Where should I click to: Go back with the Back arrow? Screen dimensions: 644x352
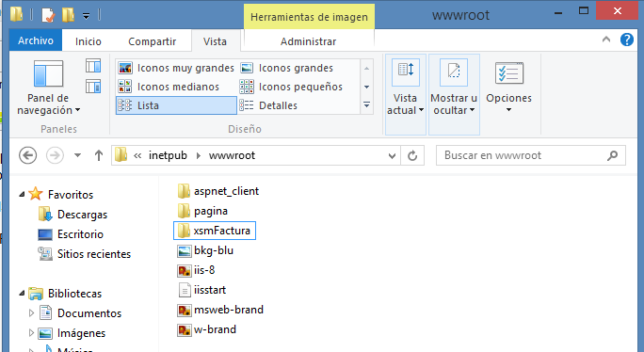(x=28, y=155)
